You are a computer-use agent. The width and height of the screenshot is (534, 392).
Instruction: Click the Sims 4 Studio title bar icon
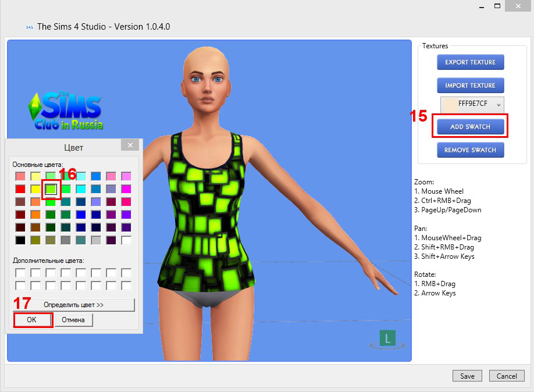[29, 27]
